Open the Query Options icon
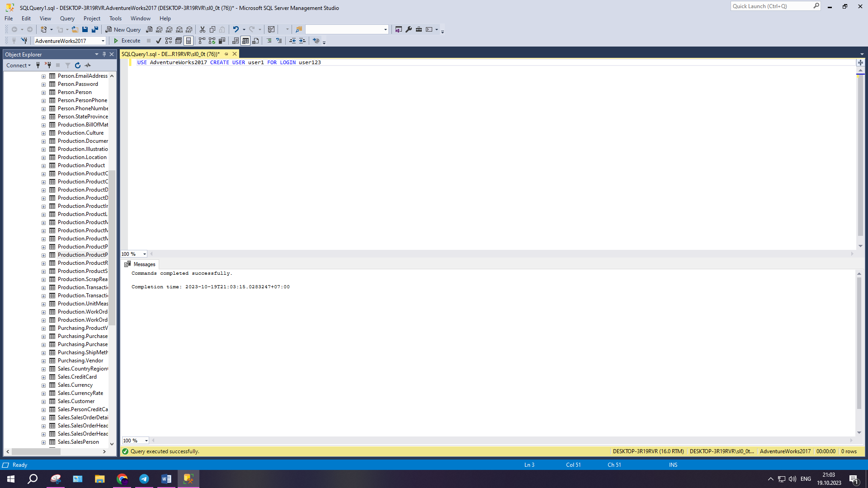Viewport: 868px width, 488px height. (x=179, y=41)
